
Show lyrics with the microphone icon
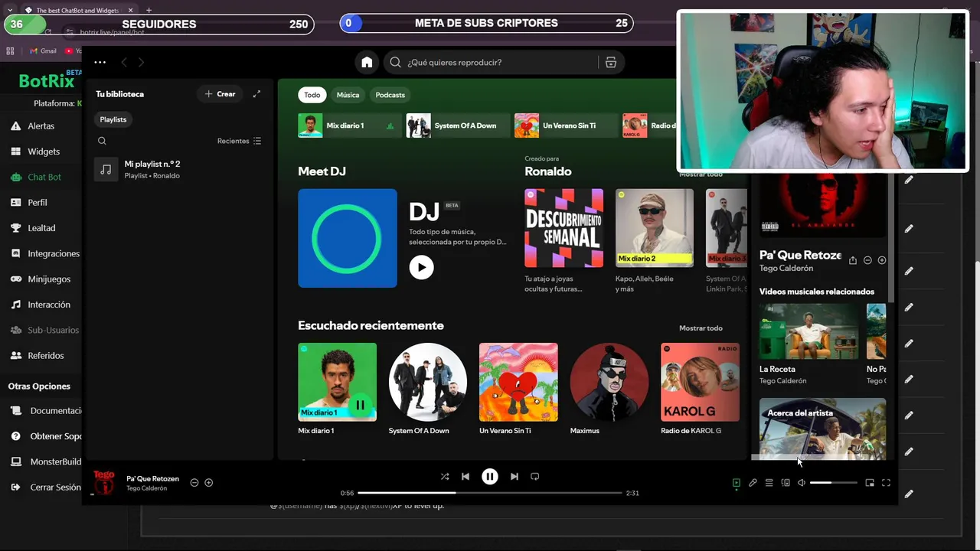[x=753, y=483]
